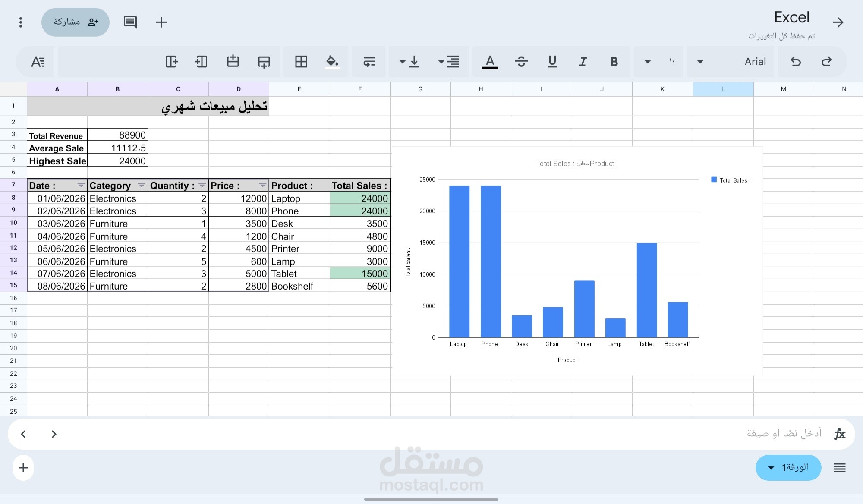Image resolution: width=863 pixels, height=504 pixels.
Task: Open the Quantity column filter
Action: click(x=202, y=186)
